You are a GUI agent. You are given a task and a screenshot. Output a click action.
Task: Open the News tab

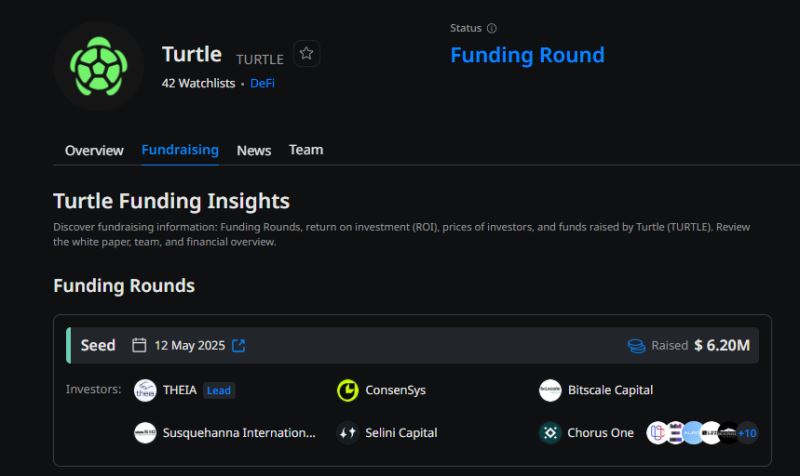pos(254,150)
